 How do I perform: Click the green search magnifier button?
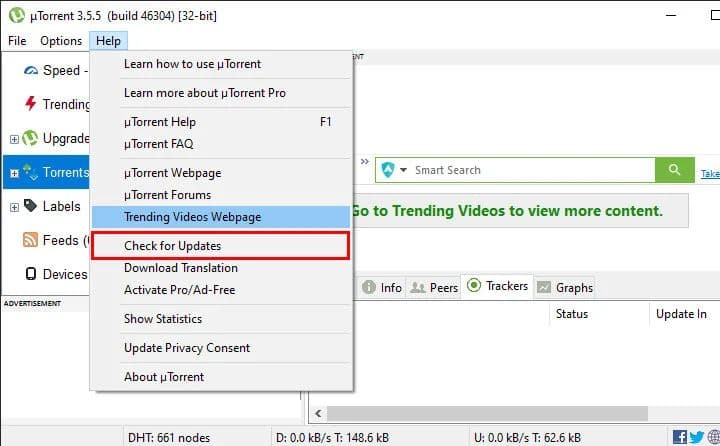[x=675, y=170]
